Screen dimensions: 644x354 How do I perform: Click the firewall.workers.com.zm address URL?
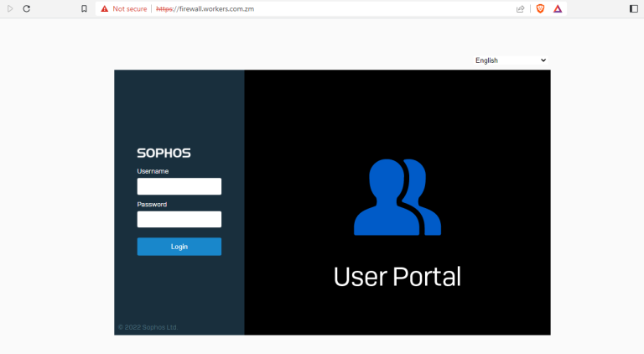205,8
